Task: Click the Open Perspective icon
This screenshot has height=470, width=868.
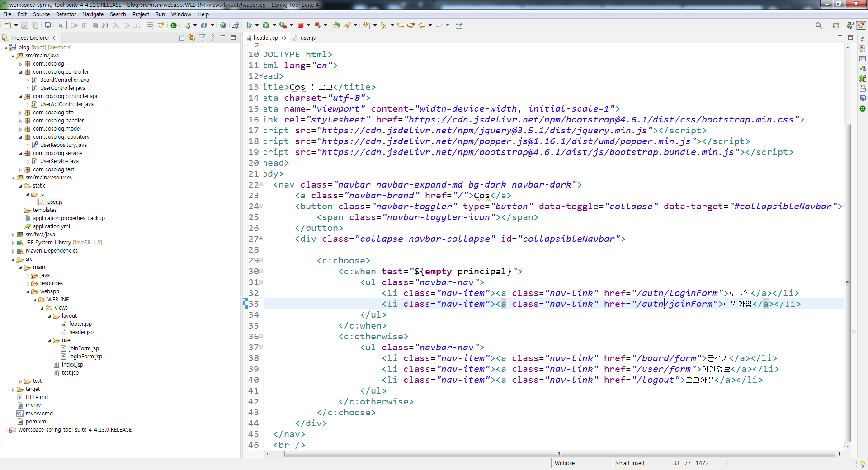Action: tap(836, 25)
